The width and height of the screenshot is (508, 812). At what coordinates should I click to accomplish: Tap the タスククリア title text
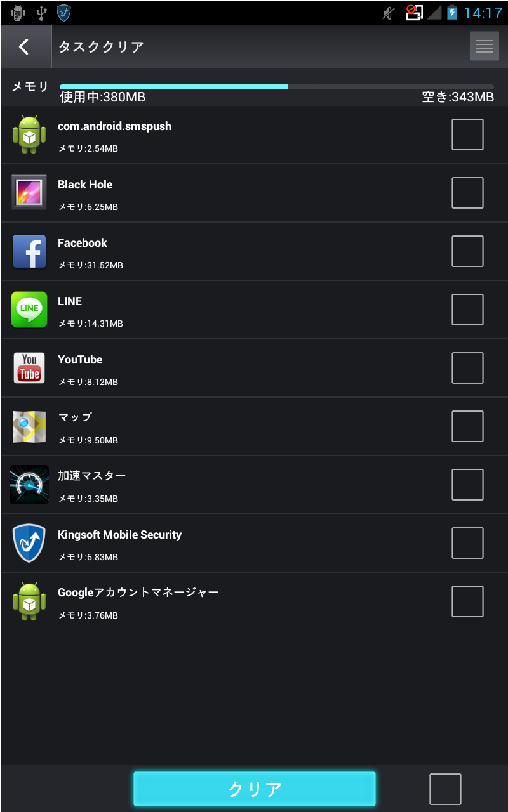[x=101, y=47]
